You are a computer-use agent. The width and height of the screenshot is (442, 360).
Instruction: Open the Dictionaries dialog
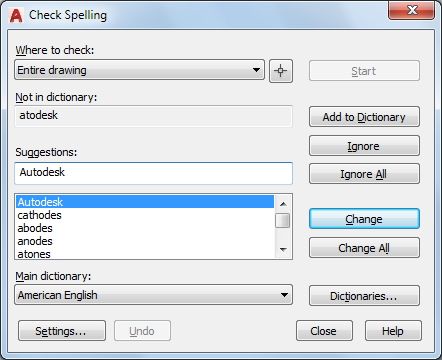tap(364, 296)
